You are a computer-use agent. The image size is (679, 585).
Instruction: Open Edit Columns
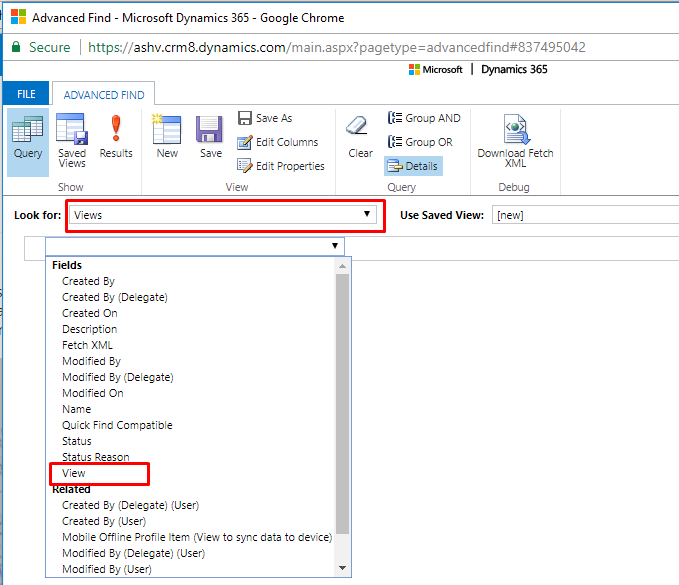click(x=278, y=142)
